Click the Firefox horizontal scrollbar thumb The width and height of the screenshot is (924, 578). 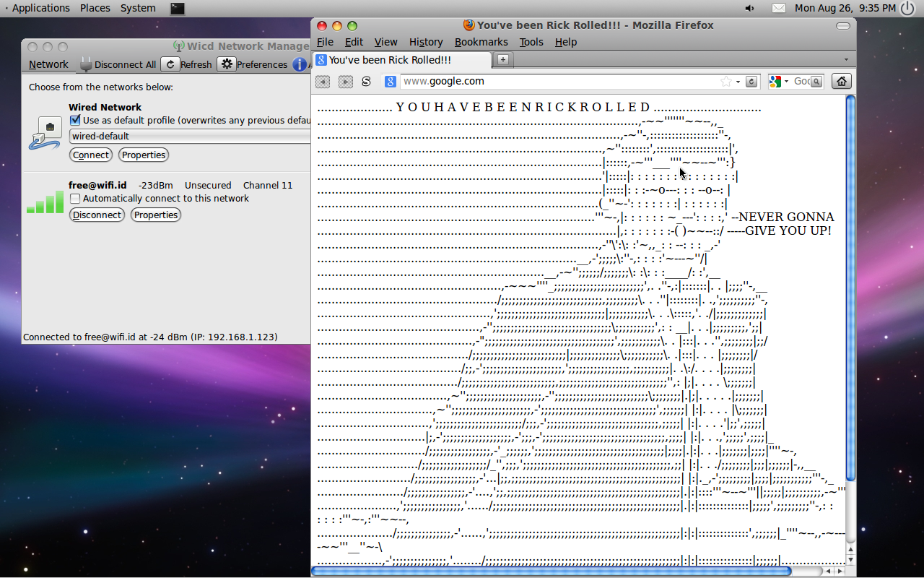[552, 571]
